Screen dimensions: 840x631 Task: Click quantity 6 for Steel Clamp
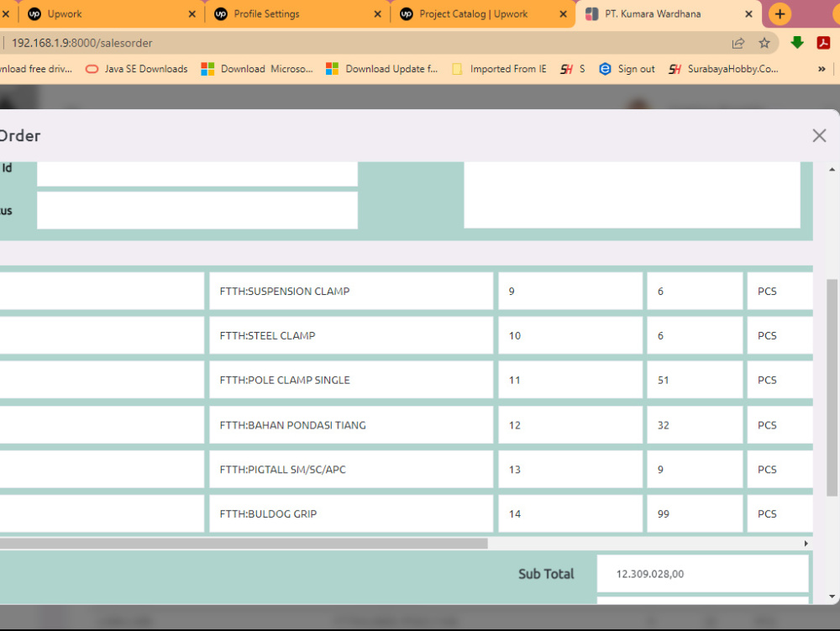(x=695, y=335)
